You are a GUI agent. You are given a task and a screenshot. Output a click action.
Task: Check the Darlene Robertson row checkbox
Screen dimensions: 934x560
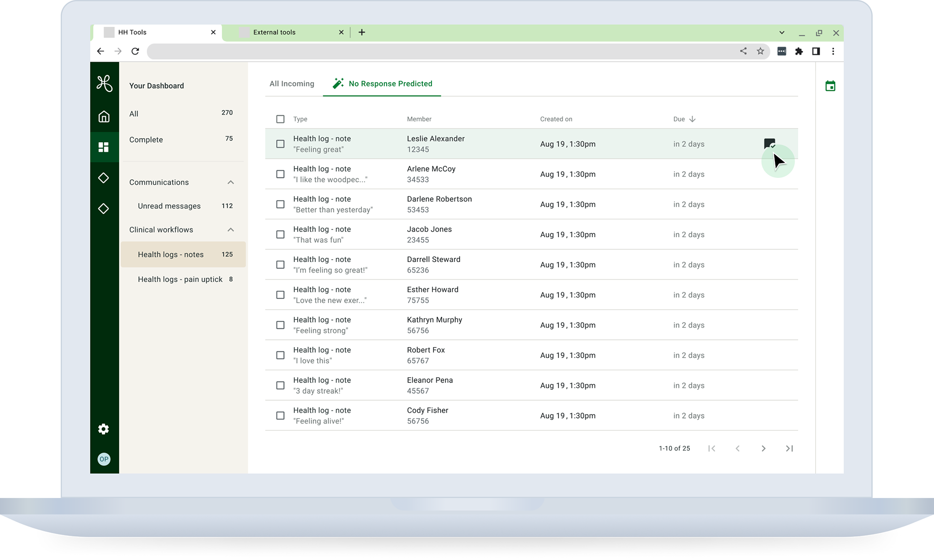click(280, 204)
